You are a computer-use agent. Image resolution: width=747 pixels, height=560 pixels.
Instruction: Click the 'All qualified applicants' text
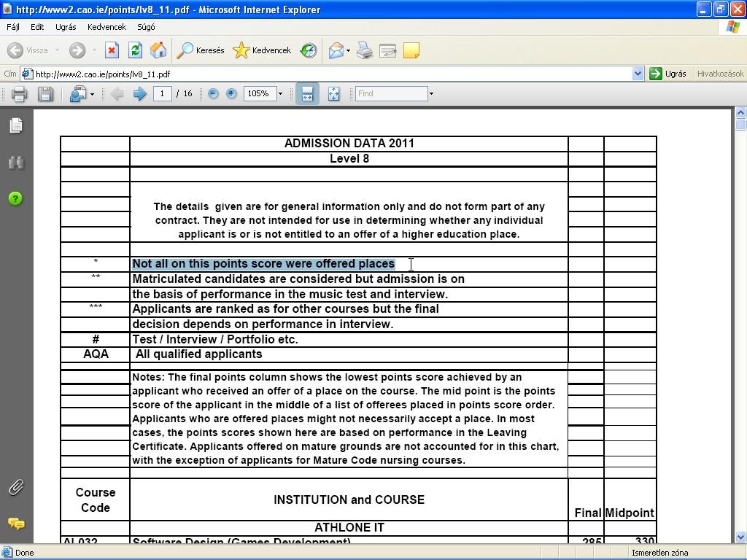[x=198, y=354]
